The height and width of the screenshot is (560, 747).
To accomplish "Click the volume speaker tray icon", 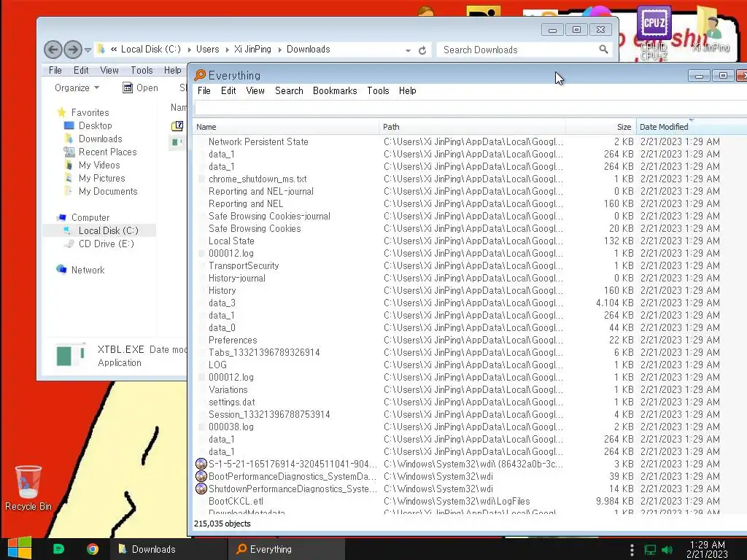I will point(667,550).
